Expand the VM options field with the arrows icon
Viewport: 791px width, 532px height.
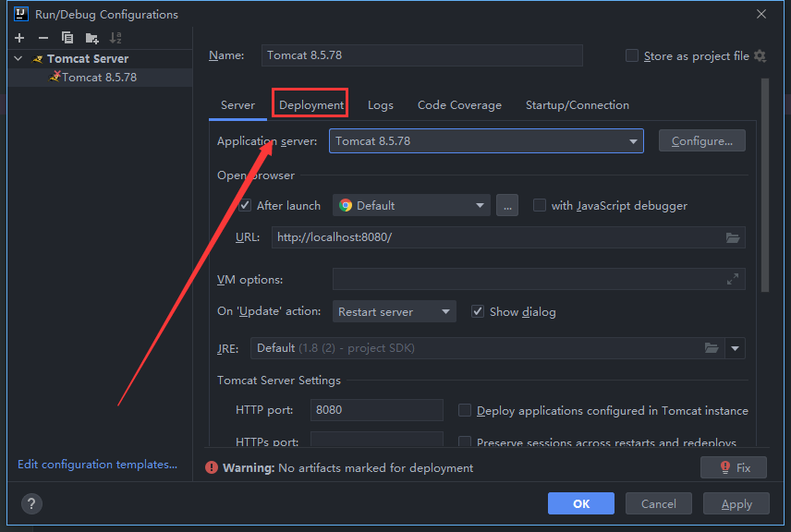733,279
